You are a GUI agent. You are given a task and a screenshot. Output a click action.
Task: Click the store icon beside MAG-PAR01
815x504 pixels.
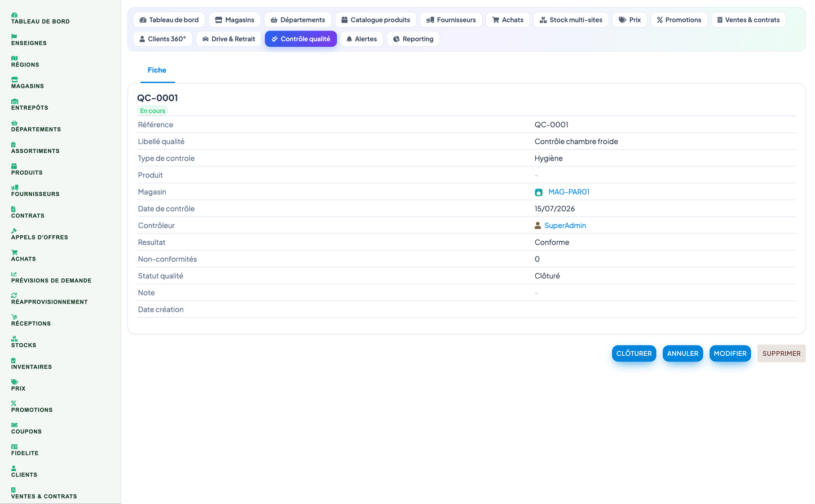click(539, 192)
